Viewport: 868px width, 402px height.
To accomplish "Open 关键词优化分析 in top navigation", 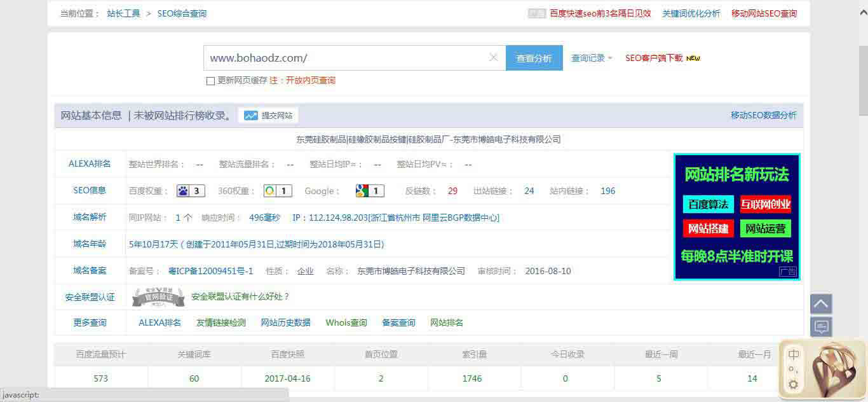I will pos(691,13).
